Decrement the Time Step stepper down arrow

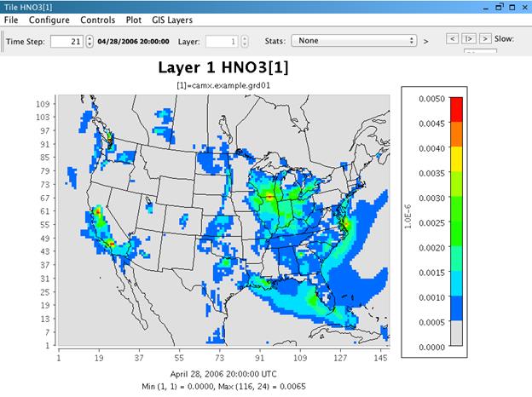(90, 44)
